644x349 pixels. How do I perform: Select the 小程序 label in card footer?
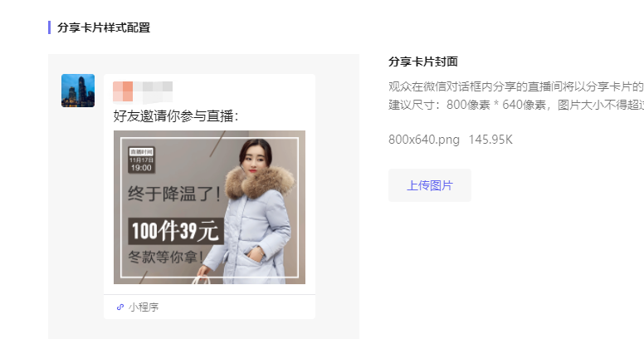pyautogui.click(x=144, y=307)
